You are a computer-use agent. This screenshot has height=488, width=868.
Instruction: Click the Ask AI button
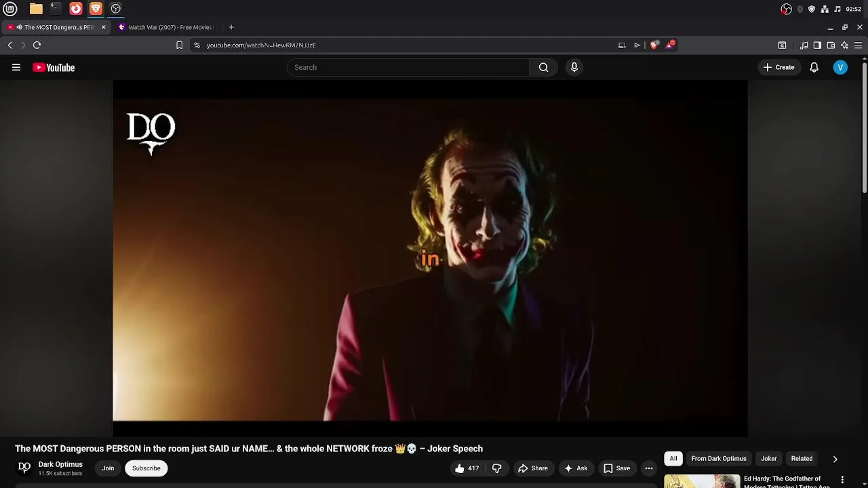pyautogui.click(x=576, y=468)
